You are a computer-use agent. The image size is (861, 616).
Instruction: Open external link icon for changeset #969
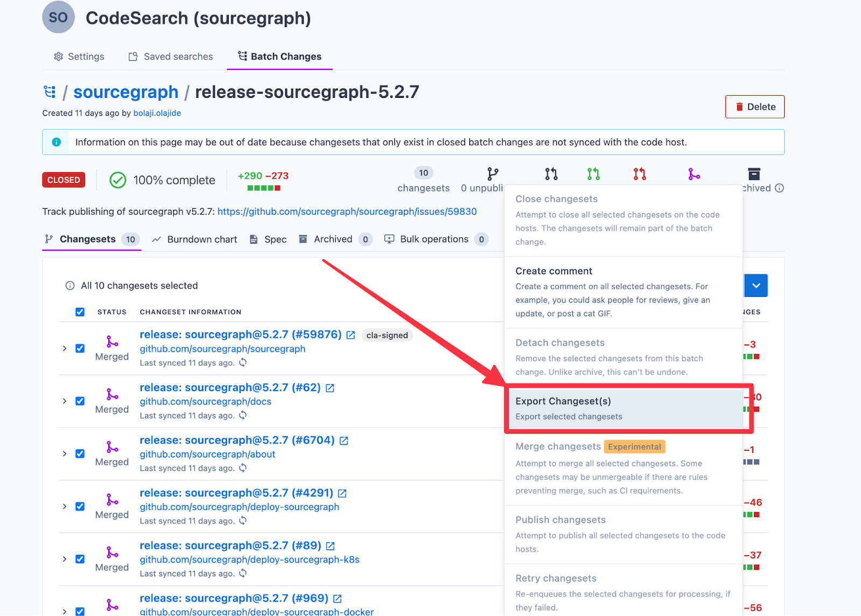pyautogui.click(x=337, y=599)
